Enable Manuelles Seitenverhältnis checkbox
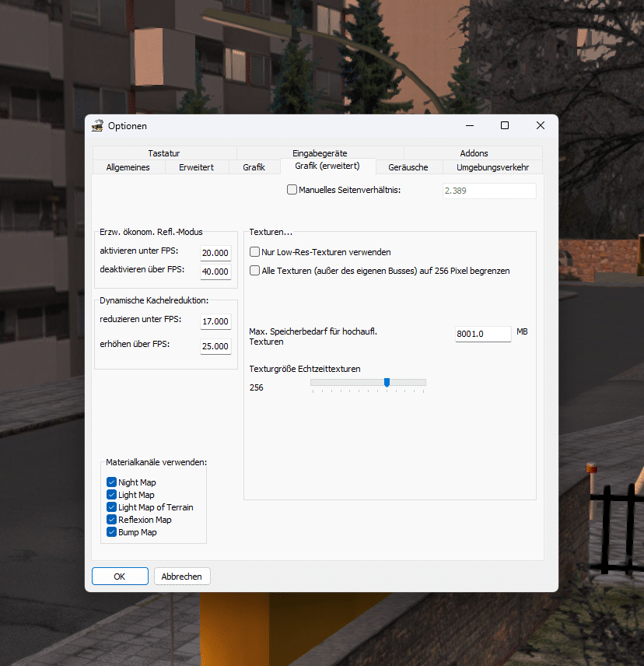The height and width of the screenshot is (666, 644). click(292, 190)
